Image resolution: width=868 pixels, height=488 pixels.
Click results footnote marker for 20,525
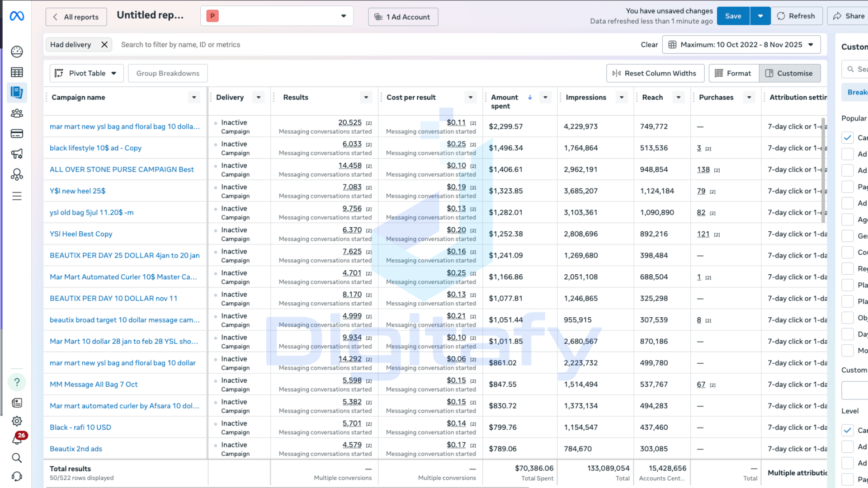pyautogui.click(x=369, y=123)
